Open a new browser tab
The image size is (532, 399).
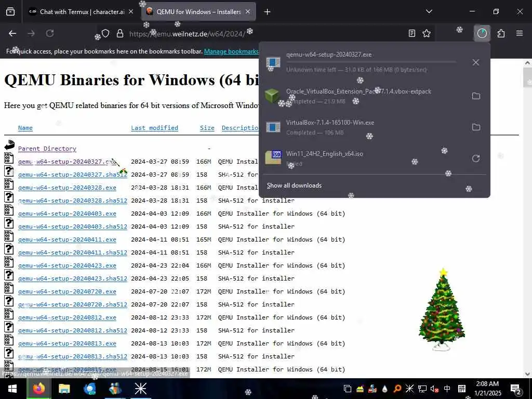268,12
